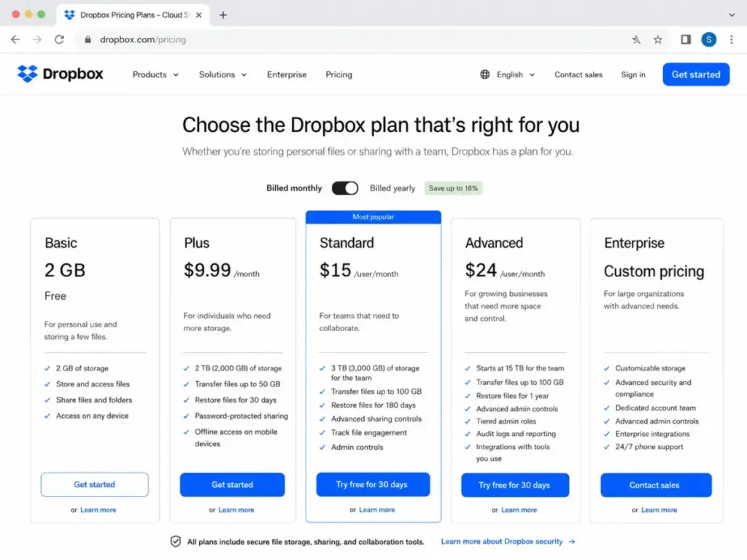Open Chrome three-dot menu
The image size is (747, 560).
pos(731,39)
